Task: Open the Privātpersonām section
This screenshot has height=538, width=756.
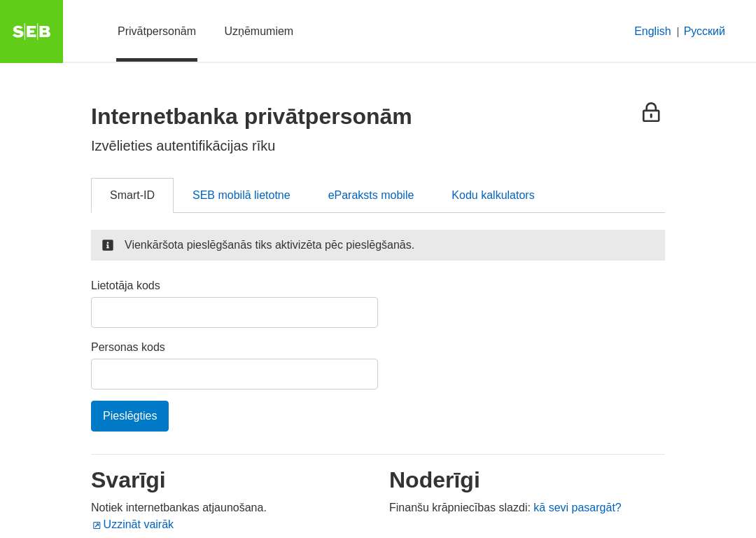Action: click(x=157, y=32)
